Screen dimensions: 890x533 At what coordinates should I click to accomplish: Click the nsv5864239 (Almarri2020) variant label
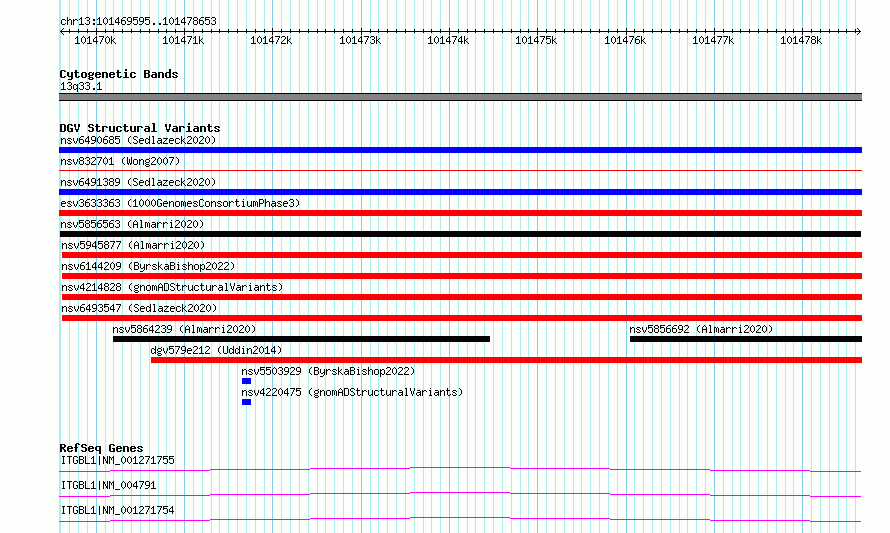[184, 329]
